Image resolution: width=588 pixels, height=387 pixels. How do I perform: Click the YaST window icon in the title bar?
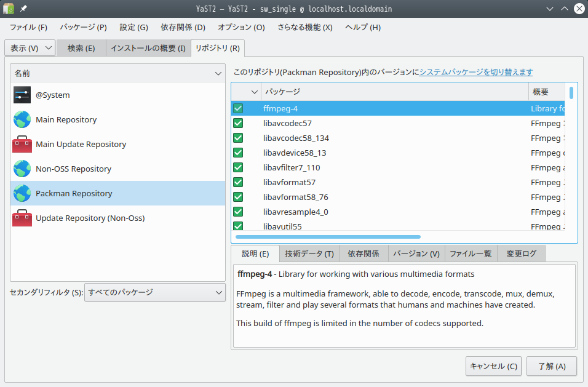(8, 9)
